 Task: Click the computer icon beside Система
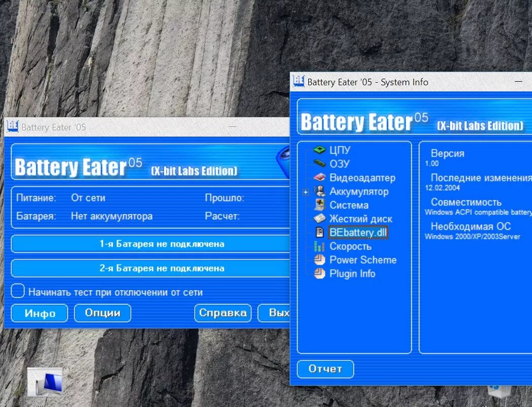tap(320, 205)
